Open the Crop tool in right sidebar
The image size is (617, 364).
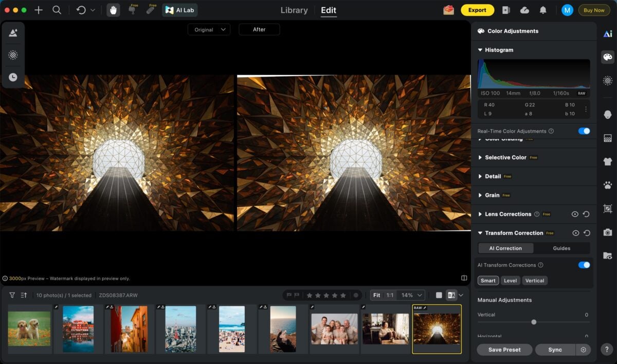[x=608, y=209]
